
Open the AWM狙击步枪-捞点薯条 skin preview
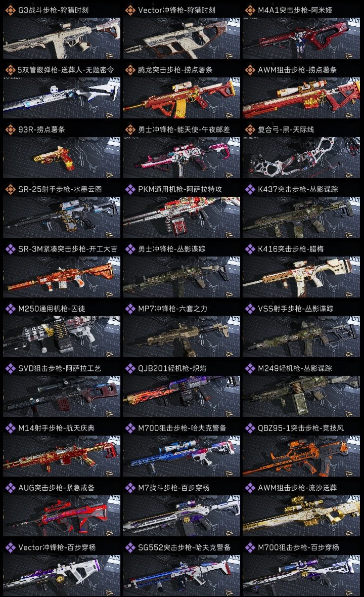[x=301, y=98]
